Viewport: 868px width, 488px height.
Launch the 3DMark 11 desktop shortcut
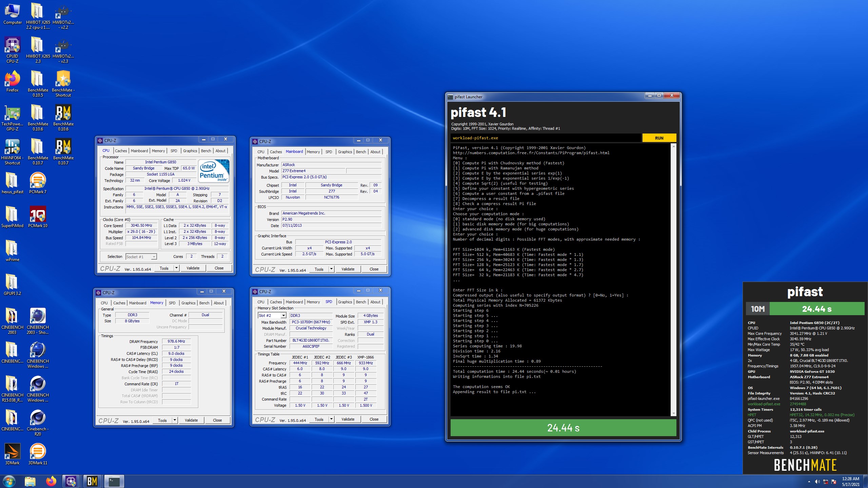(38, 454)
